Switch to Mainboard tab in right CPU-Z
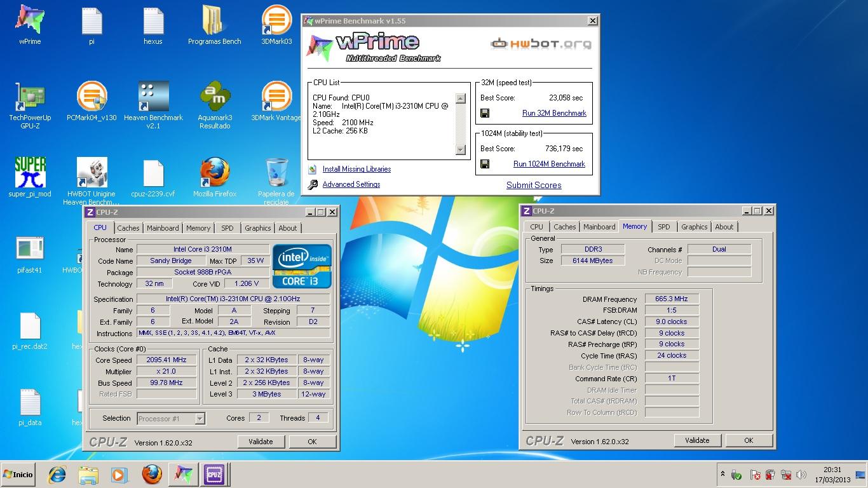The image size is (868, 488). tap(599, 227)
